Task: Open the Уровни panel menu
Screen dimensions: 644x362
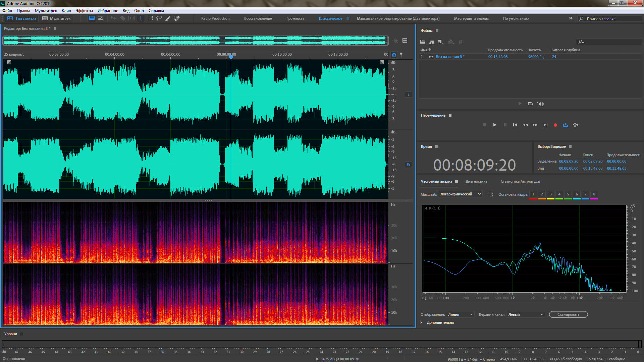Action: [x=21, y=334]
